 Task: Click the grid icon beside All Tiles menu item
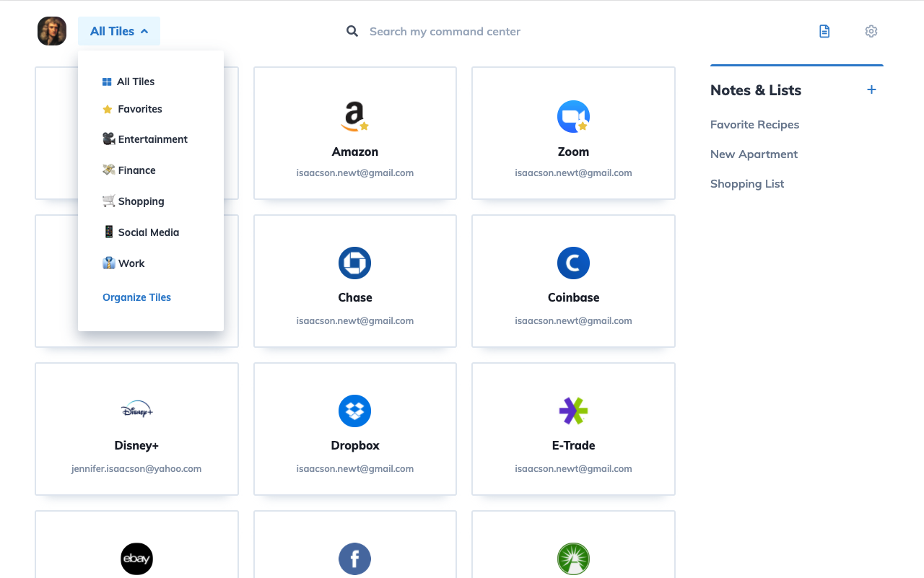coord(107,82)
